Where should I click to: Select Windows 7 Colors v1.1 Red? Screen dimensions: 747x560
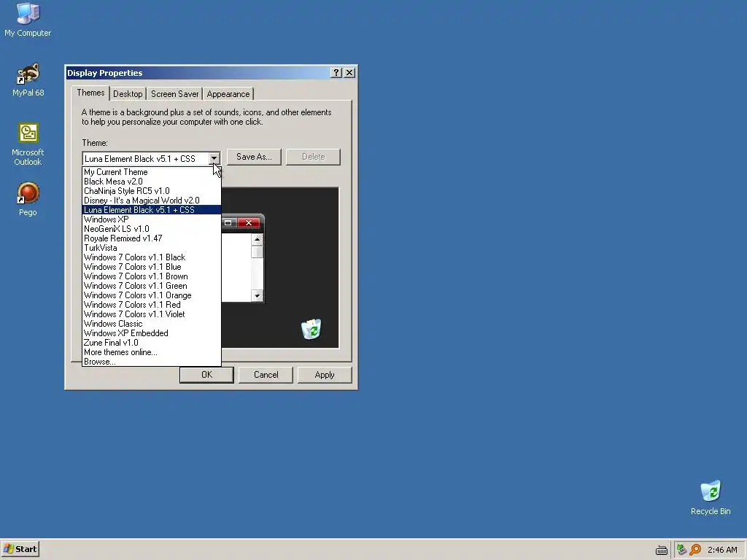coord(152,305)
